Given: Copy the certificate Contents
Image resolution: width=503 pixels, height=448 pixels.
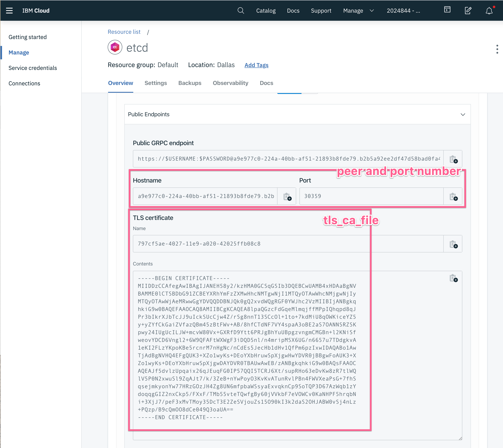Looking at the screenshot, I should (454, 278).
